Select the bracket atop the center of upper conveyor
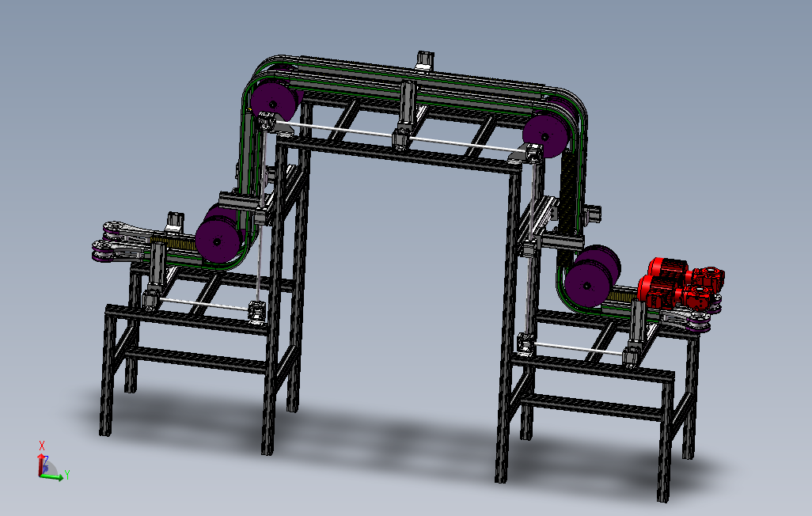Screen dimensions: 812x516 [x=425, y=61]
